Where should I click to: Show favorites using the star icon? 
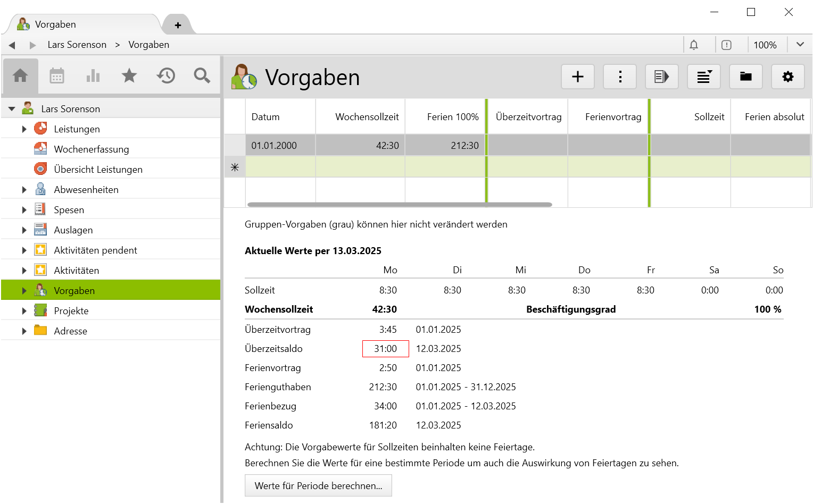pyautogui.click(x=129, y=76)
